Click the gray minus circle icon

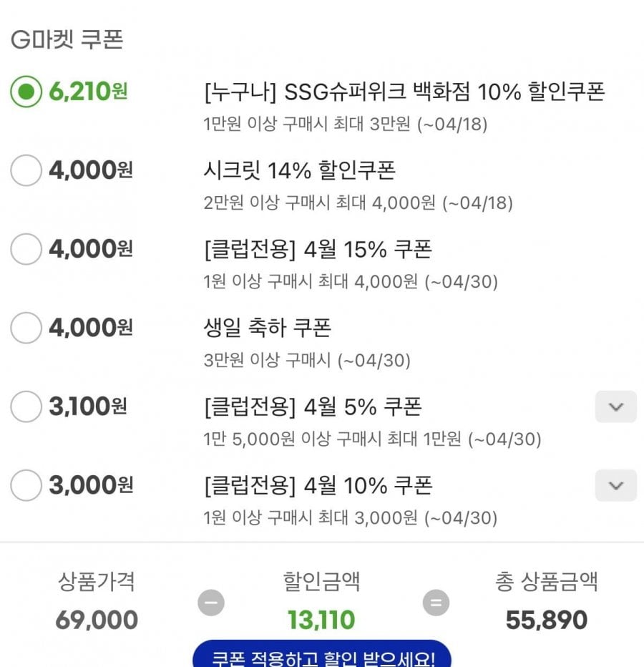210,603
